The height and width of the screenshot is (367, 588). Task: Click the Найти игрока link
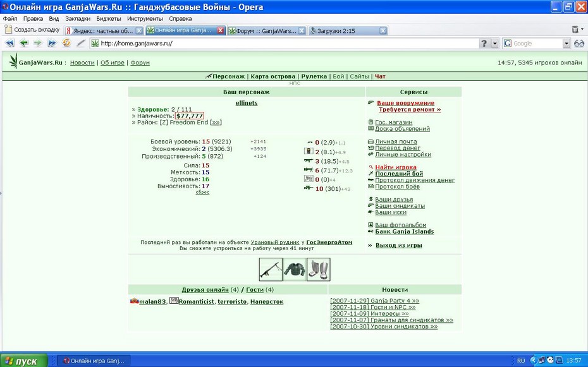click(396, 167)
